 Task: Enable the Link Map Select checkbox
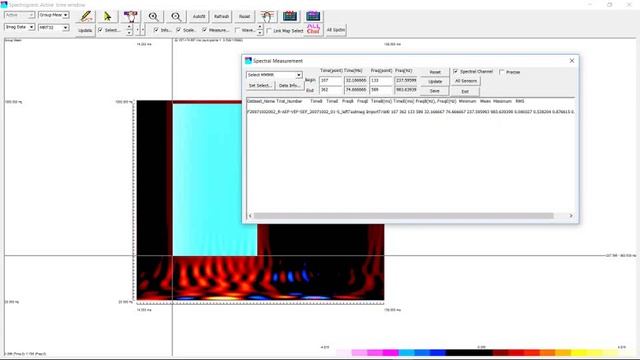click(269, 31)
